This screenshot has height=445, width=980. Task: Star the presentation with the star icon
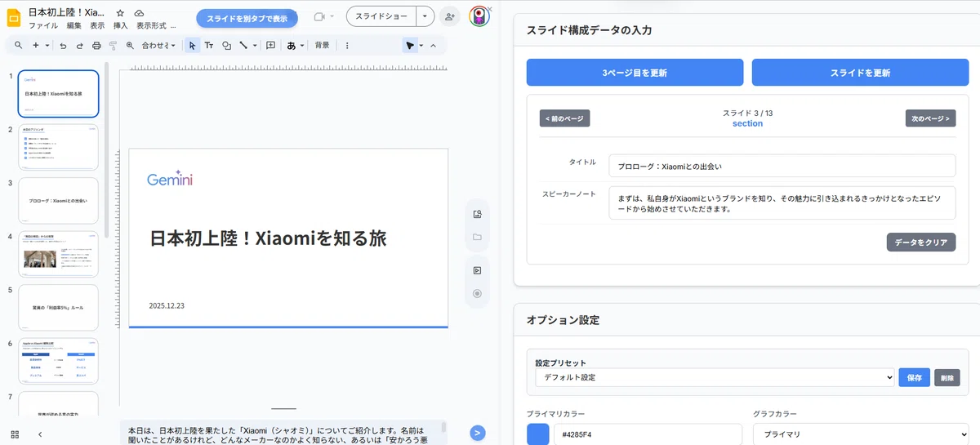coord(120,13)
